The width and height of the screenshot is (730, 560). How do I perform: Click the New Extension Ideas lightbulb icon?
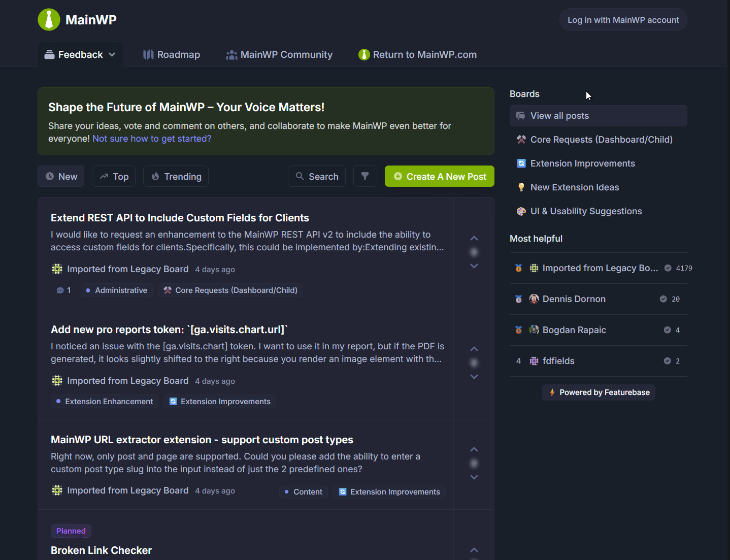tap(521, 187)
